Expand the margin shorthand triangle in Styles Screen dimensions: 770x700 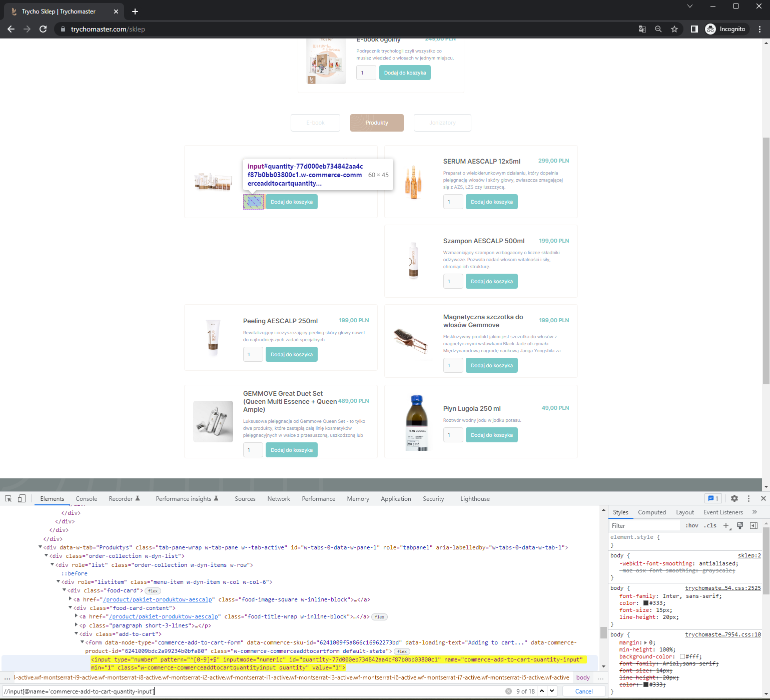tap(645, 642)
